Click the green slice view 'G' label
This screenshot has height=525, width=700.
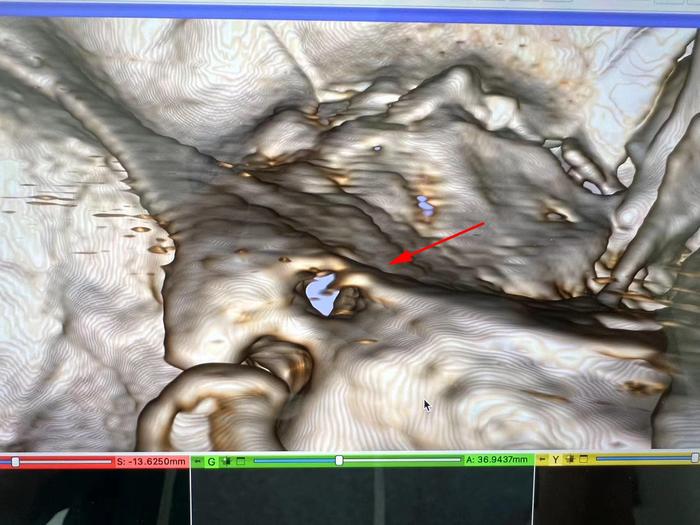click(x=211, y=461)
